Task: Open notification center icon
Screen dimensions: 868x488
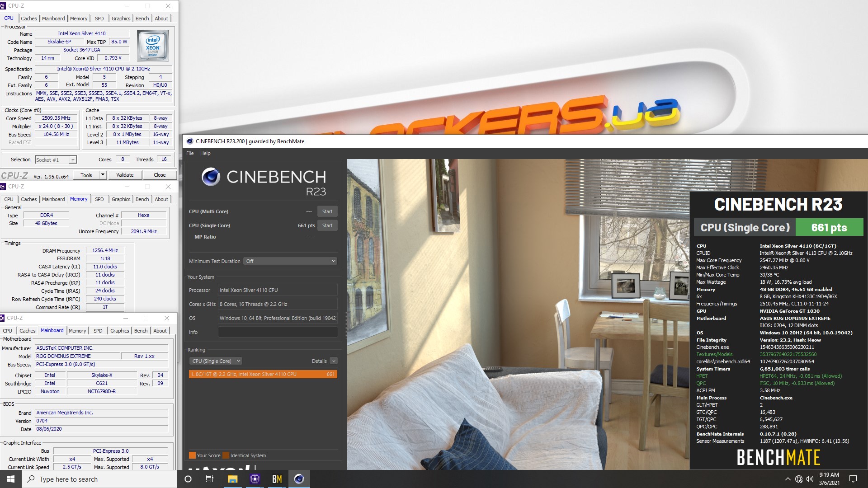Action: point(853,479)
